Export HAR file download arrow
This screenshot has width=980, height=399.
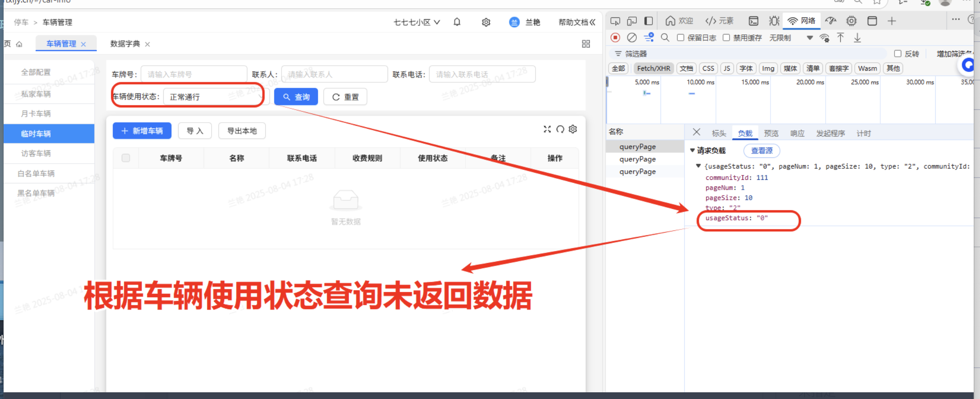pos(857,38)
